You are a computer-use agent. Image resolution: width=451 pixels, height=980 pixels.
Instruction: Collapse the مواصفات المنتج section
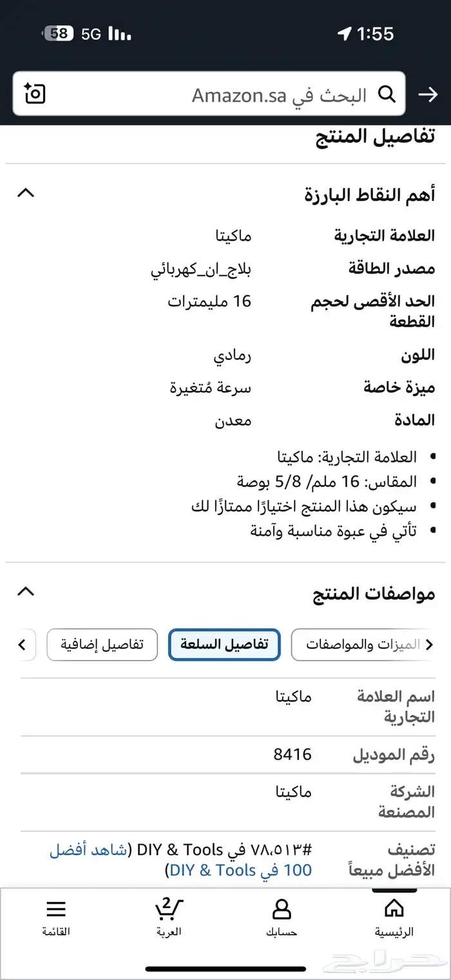[x=26, y=591]
